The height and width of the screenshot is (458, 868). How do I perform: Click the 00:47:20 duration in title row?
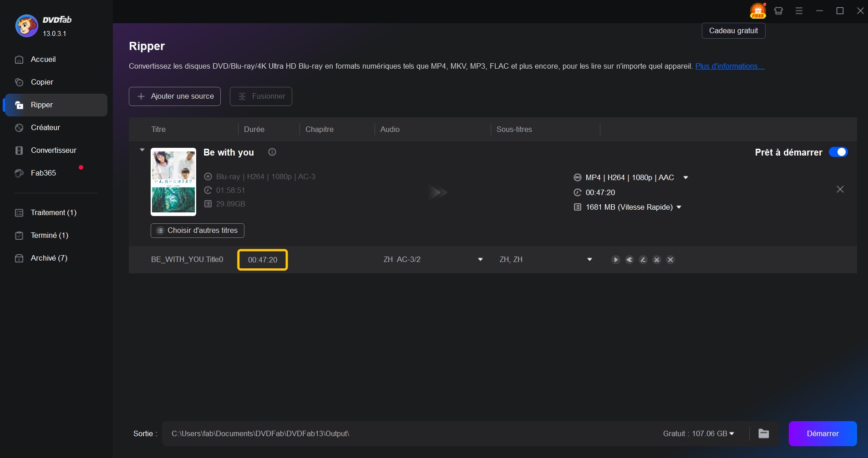[x=263, y=260]
